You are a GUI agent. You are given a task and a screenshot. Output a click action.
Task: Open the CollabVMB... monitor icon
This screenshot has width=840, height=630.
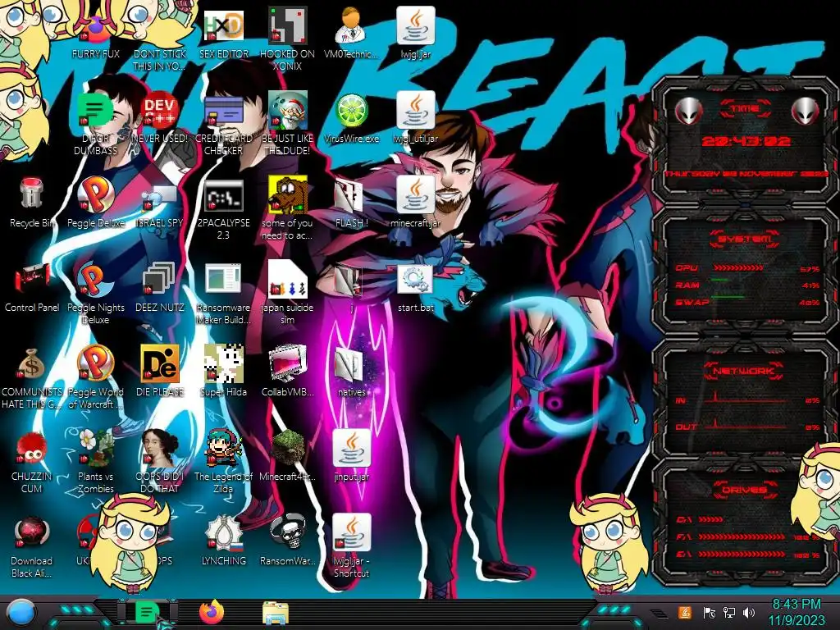point(288,363)
